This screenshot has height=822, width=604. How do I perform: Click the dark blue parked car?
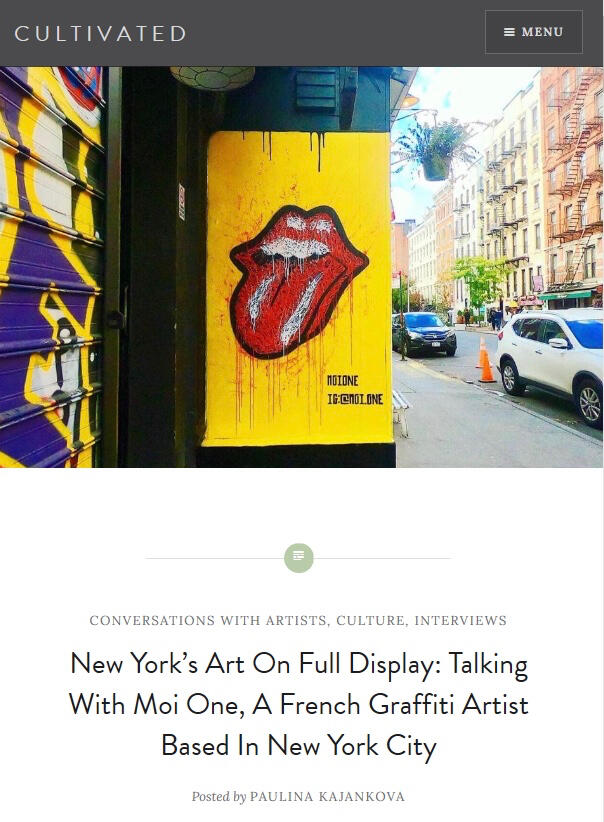[x=424, y=333]
